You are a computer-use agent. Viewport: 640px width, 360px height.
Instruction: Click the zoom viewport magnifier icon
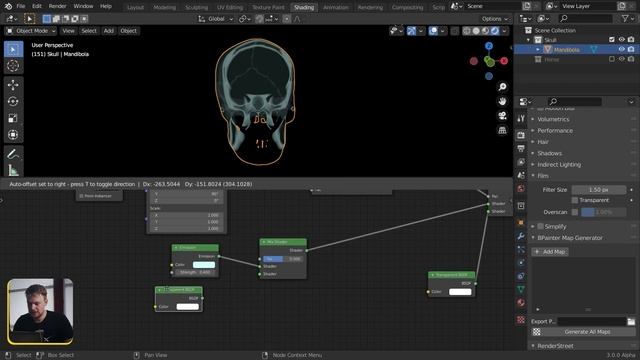pos(502,87)
